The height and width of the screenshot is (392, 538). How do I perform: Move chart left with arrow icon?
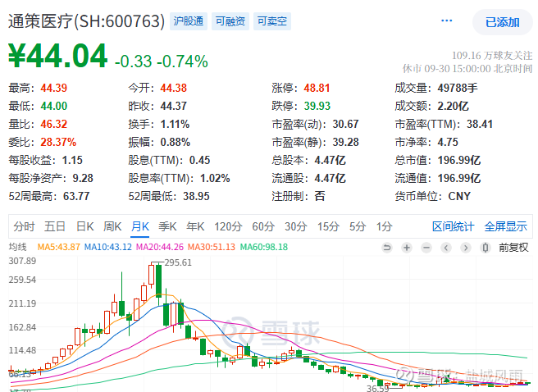445,248
